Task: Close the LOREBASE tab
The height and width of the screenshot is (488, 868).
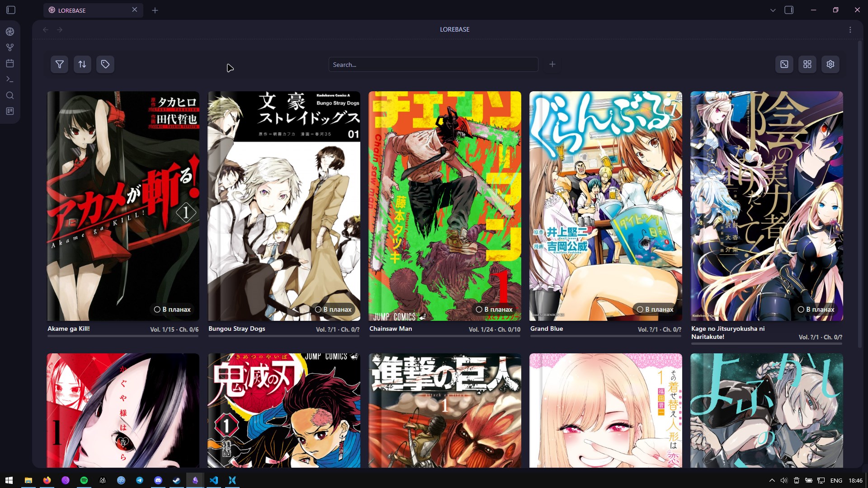Action: (134, 9)
